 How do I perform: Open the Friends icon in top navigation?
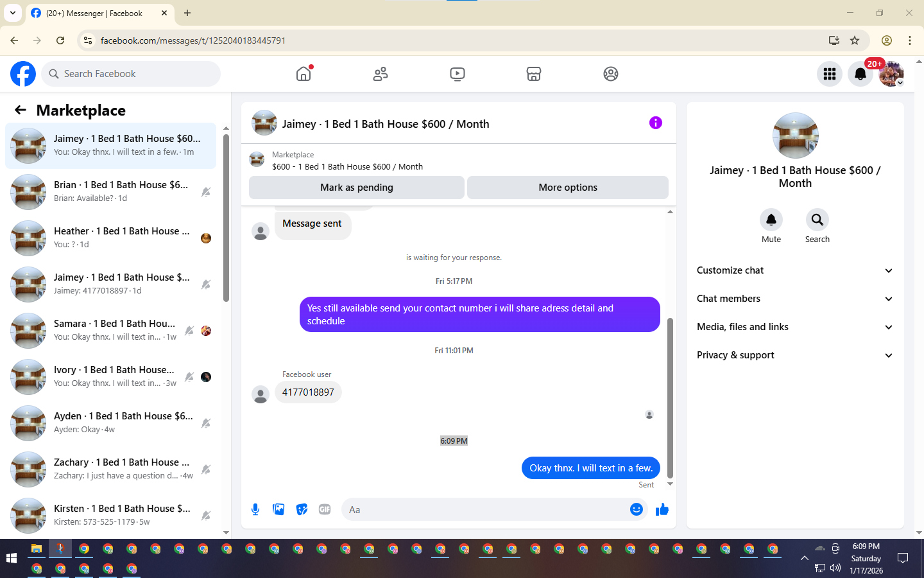pos(381,74)
